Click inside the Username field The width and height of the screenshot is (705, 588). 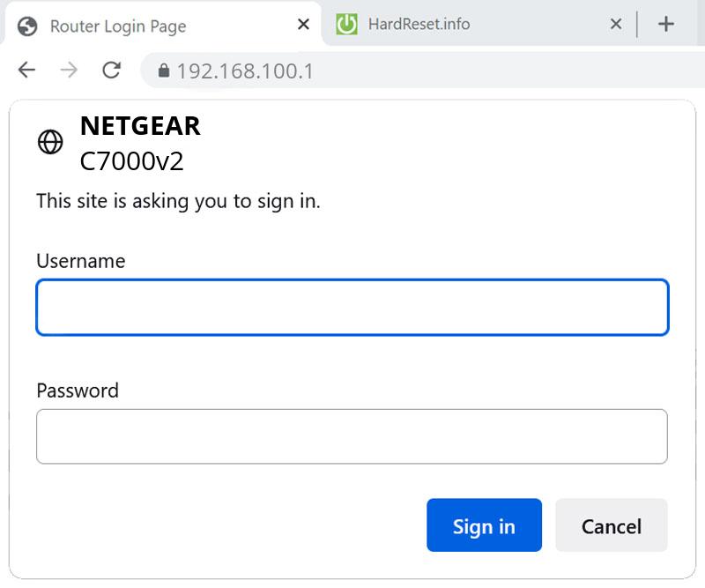[352, 307]
